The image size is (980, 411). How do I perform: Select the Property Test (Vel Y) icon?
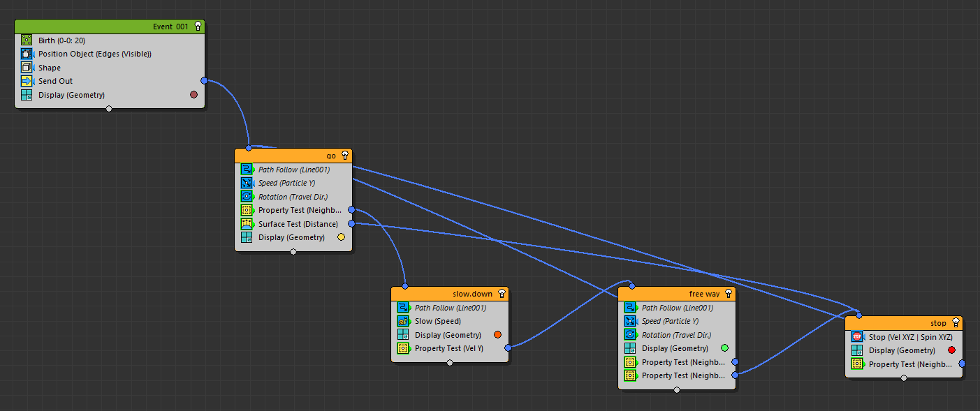point(403,348)
